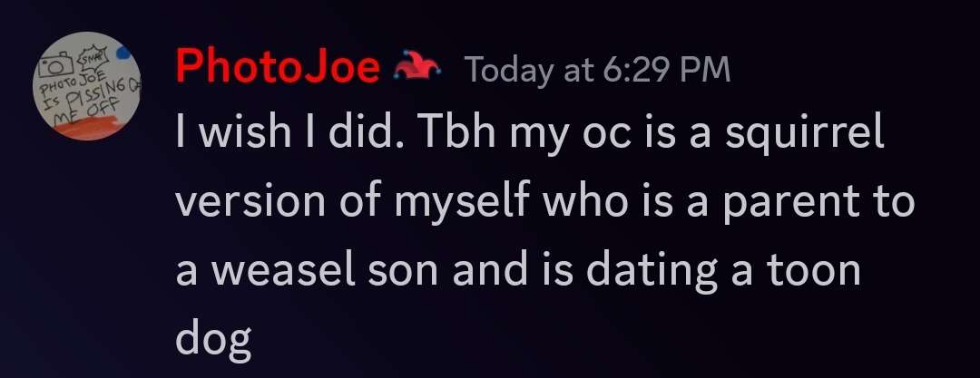
Task: Click the jester hat role icon
Action: 418,69
